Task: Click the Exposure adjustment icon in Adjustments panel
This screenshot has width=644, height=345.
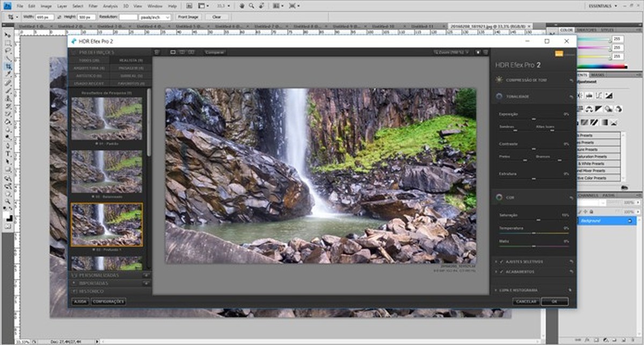Action: click(x=609, y=95)
